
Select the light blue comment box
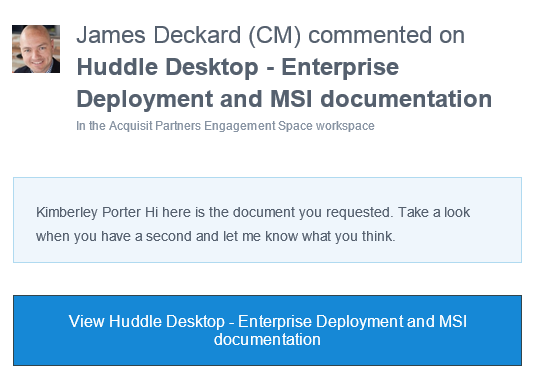click(x=267, y=220)
